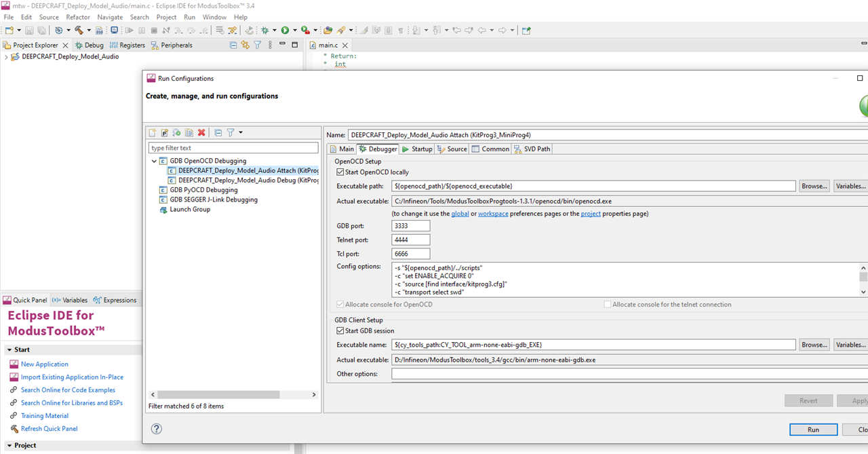Click red X delete configuration icon
This screenshot has width=868, height=454.
201,132
